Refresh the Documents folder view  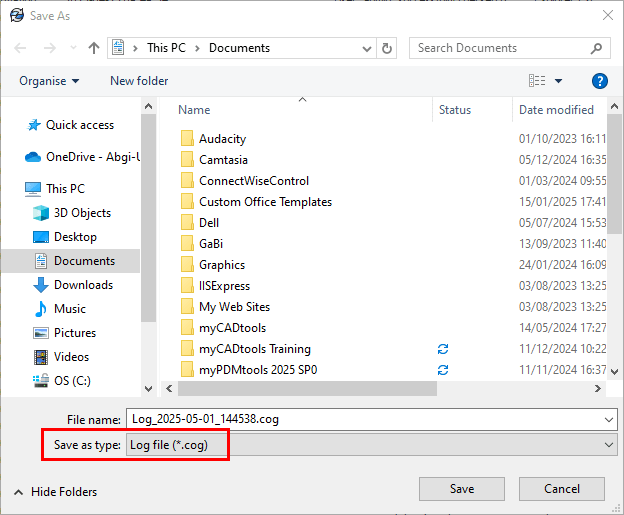click(386, 48)
